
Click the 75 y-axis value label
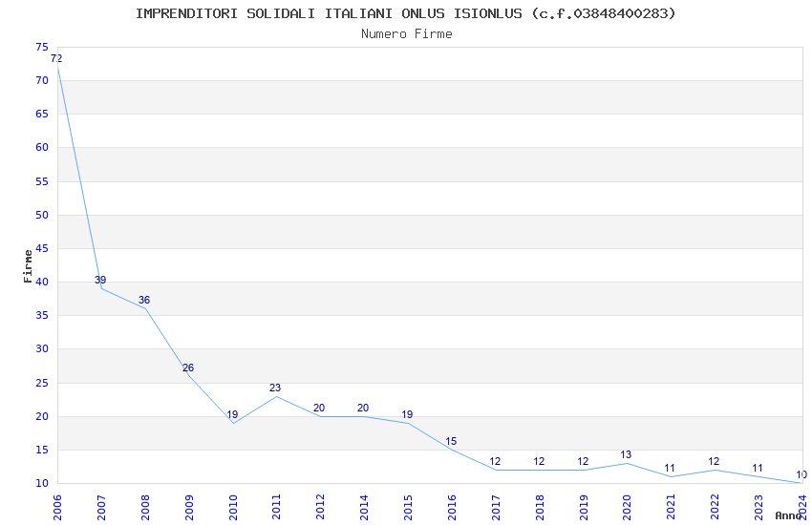click(x=42, y=47)
